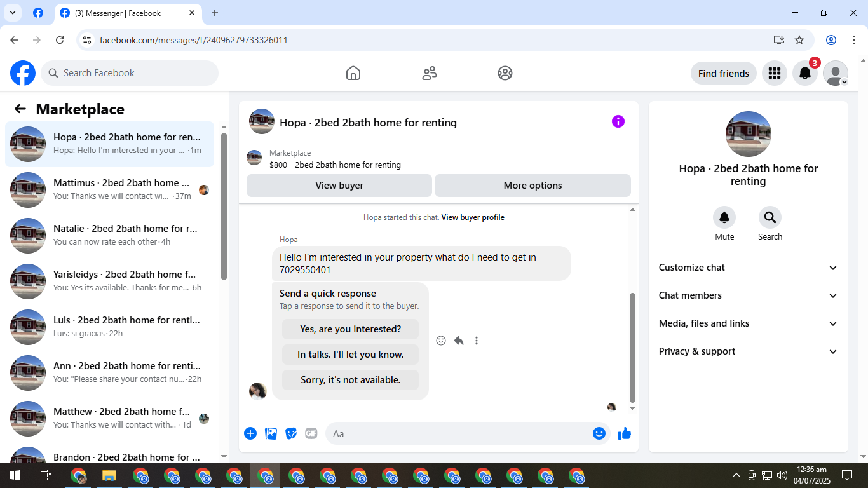This screenshot has width=868, height=488.
Task: Click the conversation list scrollbar
Action: click(224, 207)
